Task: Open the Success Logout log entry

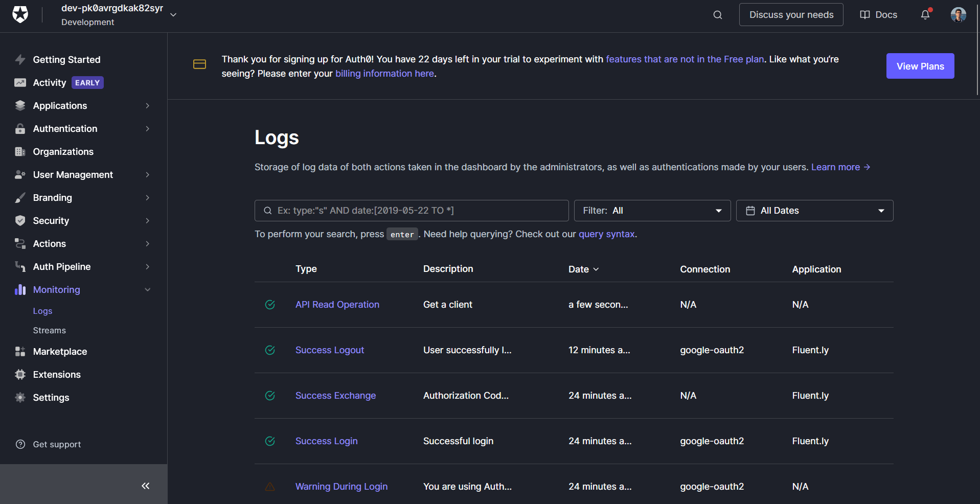Action: coord(330,350)
